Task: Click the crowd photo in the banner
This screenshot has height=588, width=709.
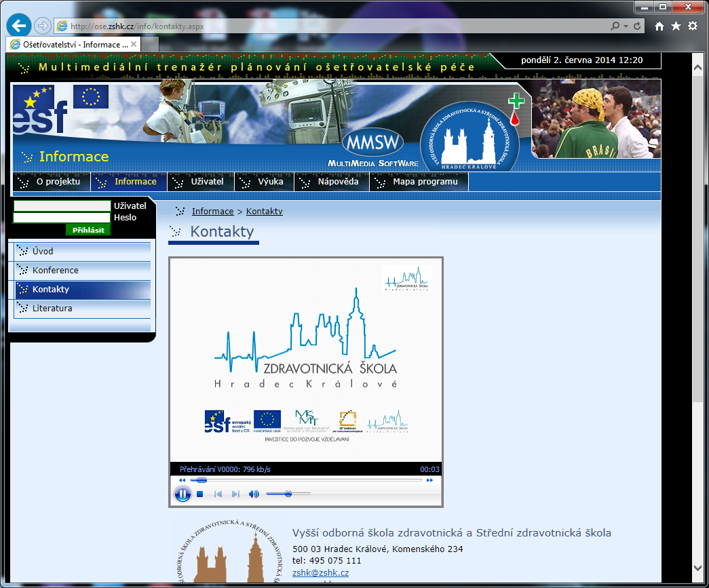Action: tap(596, 119)
